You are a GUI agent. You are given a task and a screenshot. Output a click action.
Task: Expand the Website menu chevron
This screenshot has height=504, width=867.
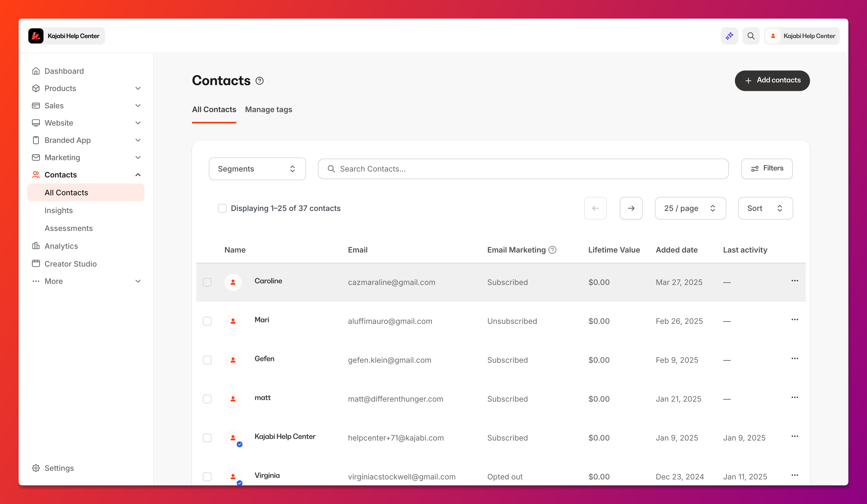coord(138,123)
